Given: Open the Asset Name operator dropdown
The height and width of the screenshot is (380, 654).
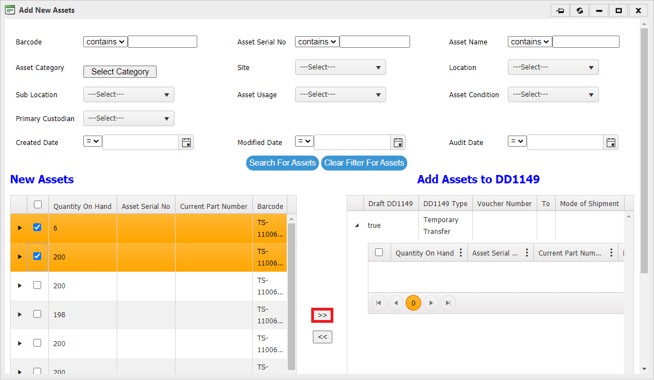Looking at the screenshot, I should (x=530, y=42).
